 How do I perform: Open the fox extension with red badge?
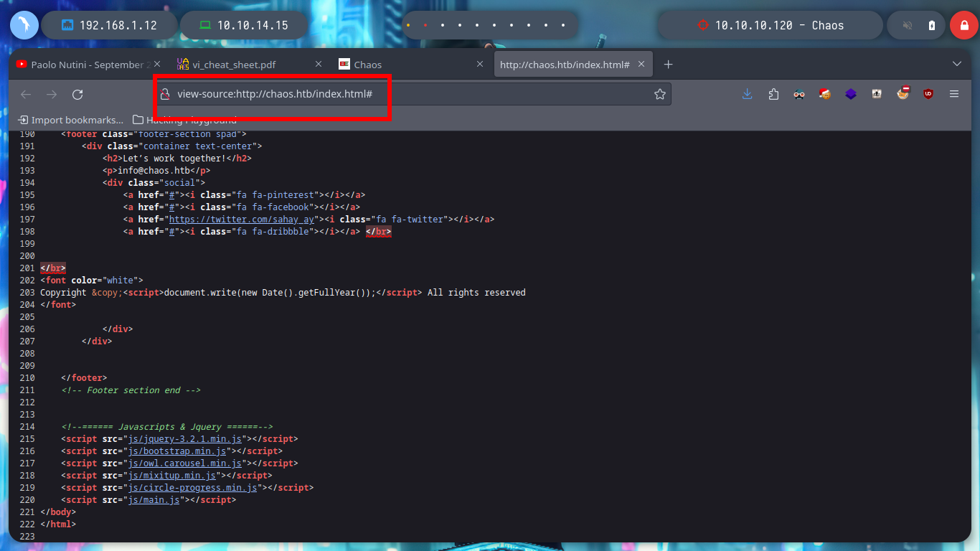903,93
